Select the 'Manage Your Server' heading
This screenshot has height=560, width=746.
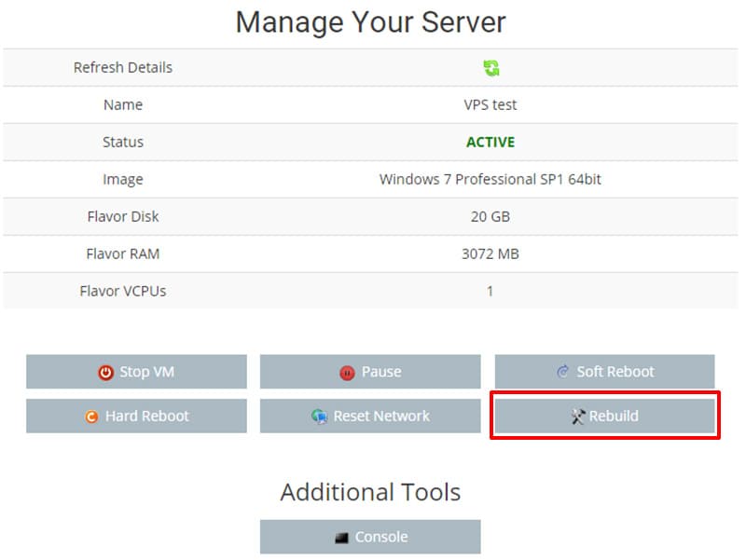pos(370,21)
